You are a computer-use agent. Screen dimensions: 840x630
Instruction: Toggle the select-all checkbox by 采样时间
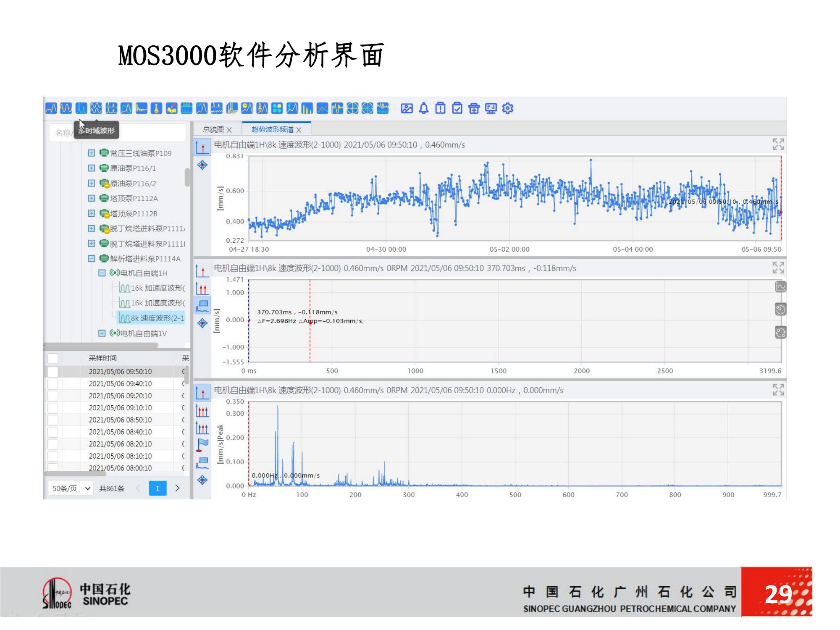(x=53, y=358)
